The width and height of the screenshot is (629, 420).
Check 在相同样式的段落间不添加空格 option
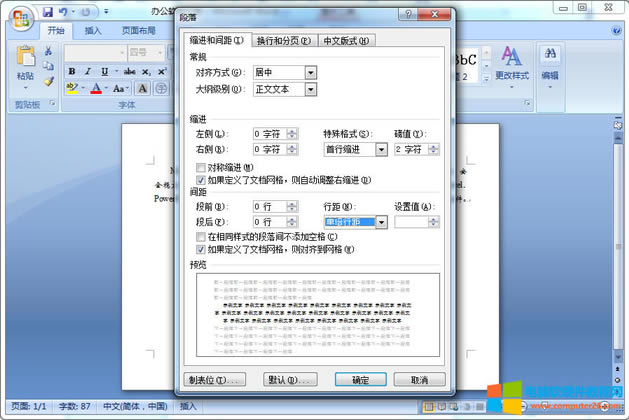(x=201, y=236)
